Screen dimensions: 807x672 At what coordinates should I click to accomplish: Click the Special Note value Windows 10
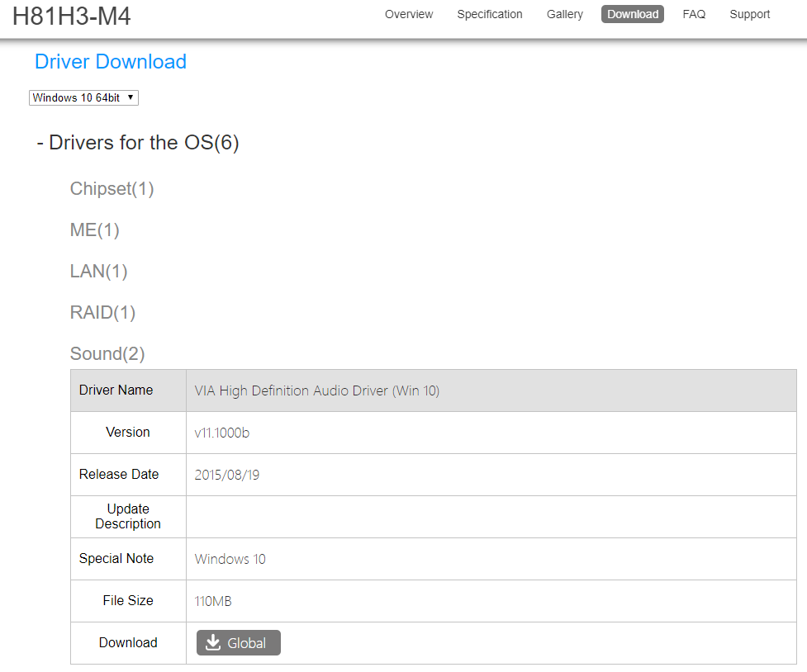[230, 560]
